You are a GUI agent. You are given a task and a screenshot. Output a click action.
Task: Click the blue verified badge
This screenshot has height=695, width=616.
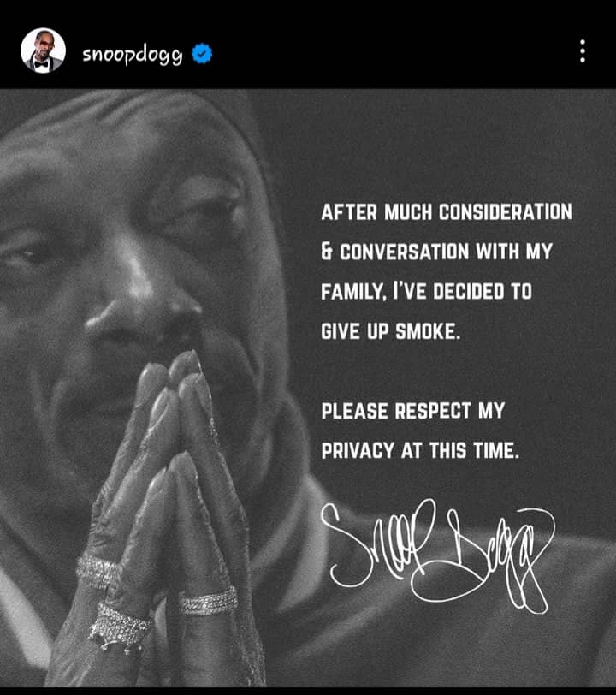[x=202, y=54]
